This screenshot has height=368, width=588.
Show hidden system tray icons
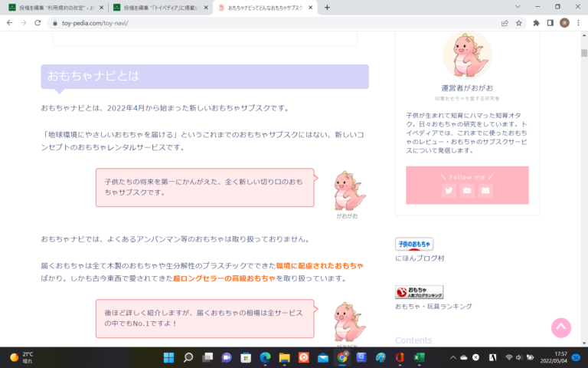(452, 357)
